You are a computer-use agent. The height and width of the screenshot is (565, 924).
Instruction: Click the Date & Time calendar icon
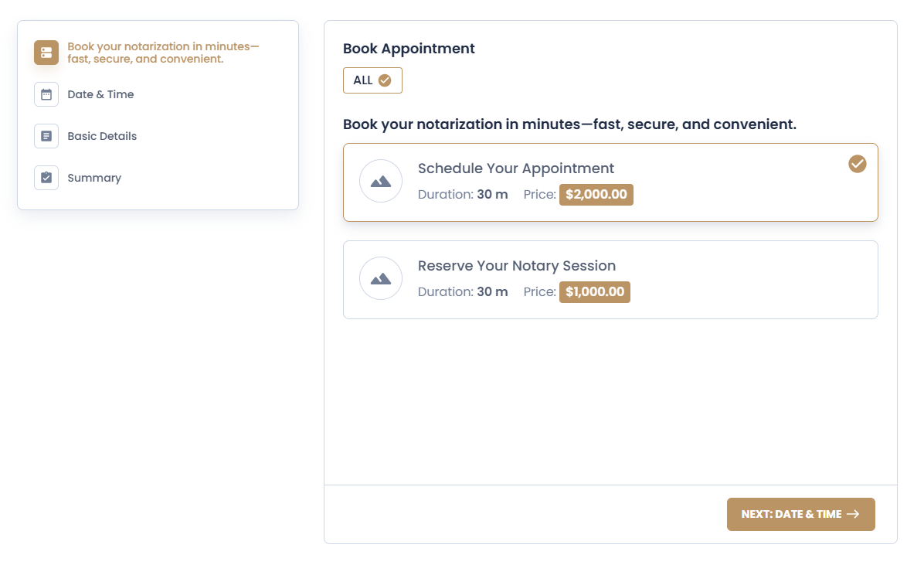[x=46, y=94]
